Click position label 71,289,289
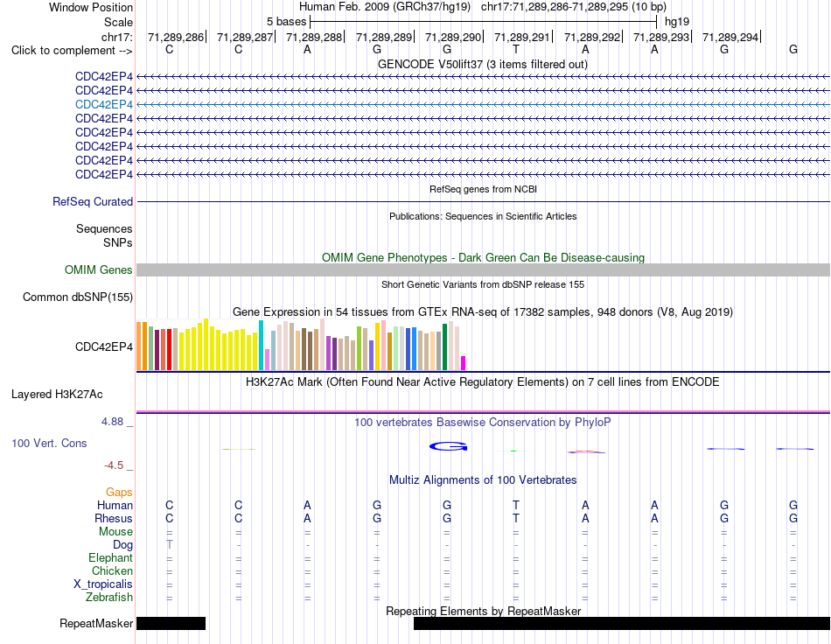This screenshot has width=831, height=644. (x=384, y=37)
